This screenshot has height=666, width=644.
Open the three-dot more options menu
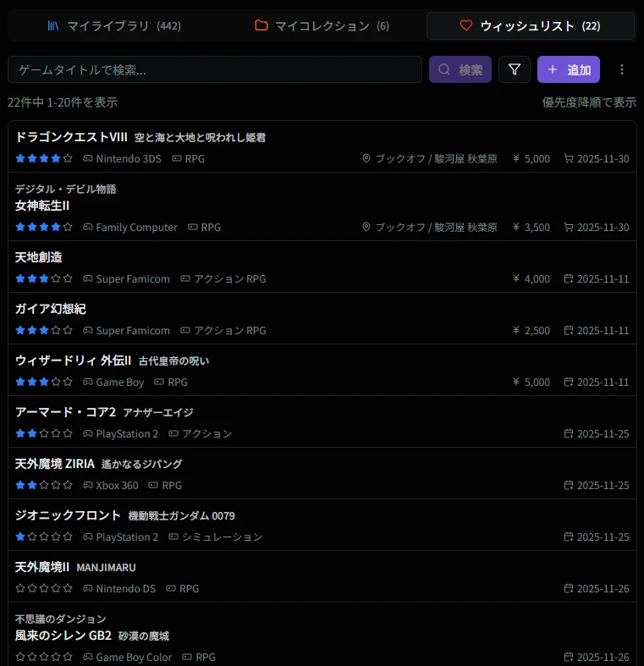coord(622,69)
